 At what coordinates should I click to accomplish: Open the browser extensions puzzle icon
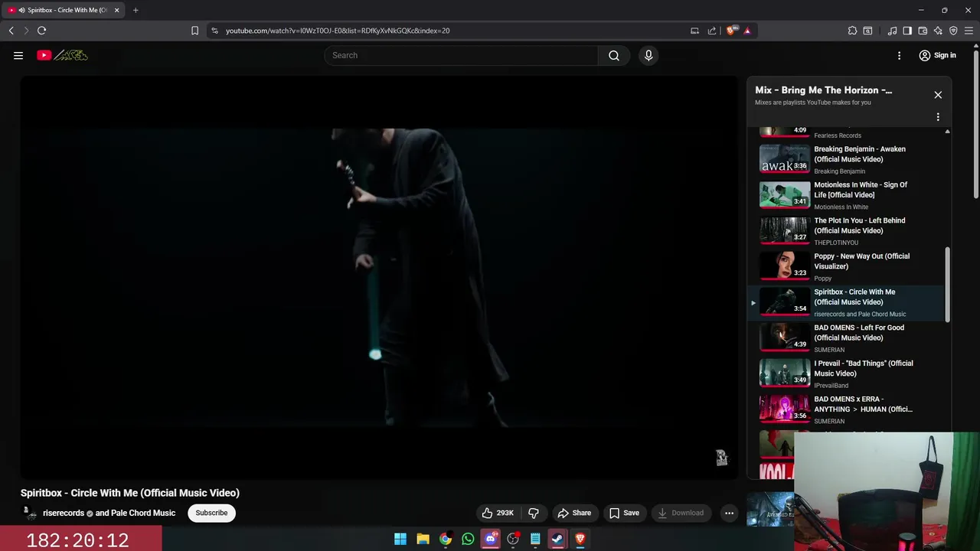852,31
